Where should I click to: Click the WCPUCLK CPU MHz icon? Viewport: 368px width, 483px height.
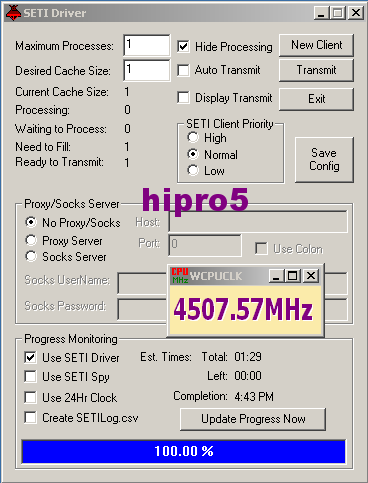pyautogui.click(x=180, y=276)
